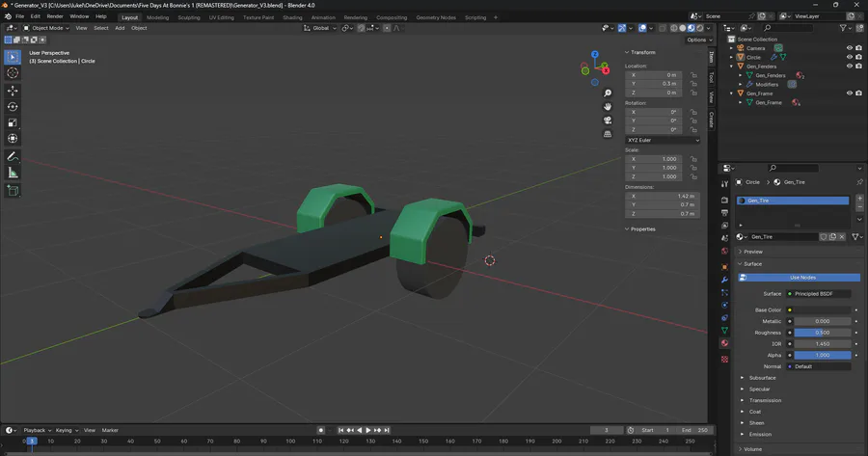Screen dimensions: 868x456
Task: Expand the material Preview panel
Action: 750,252
